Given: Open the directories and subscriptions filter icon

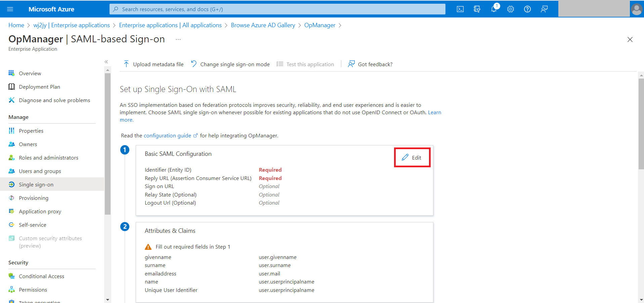Looking at the screenshot, I should pos(477,9).
